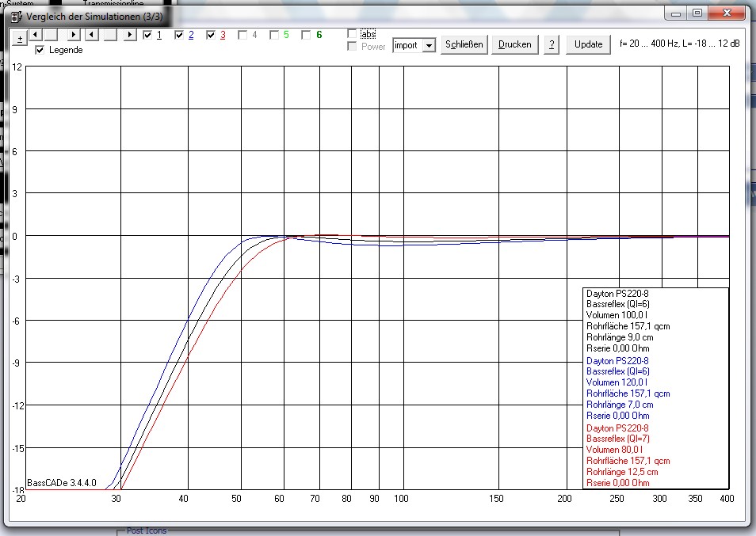Viewport: 756px width, 536px height.
Task: Enable the abs checkbox
Action: 352,34
